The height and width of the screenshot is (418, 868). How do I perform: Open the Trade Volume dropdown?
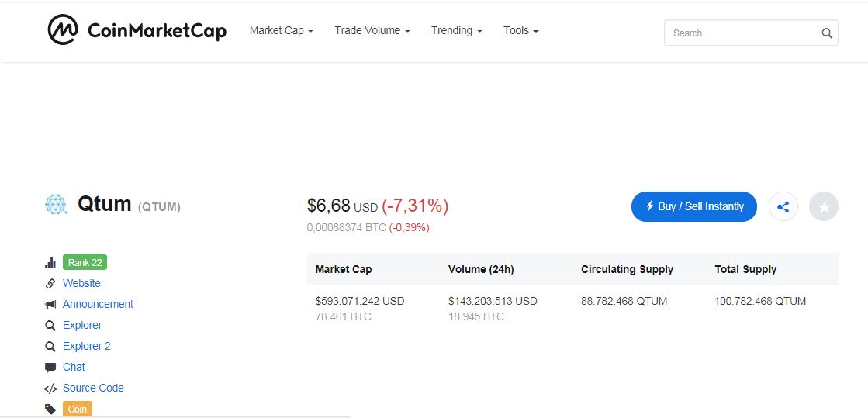pyautogui.click(x=372, y=31)
